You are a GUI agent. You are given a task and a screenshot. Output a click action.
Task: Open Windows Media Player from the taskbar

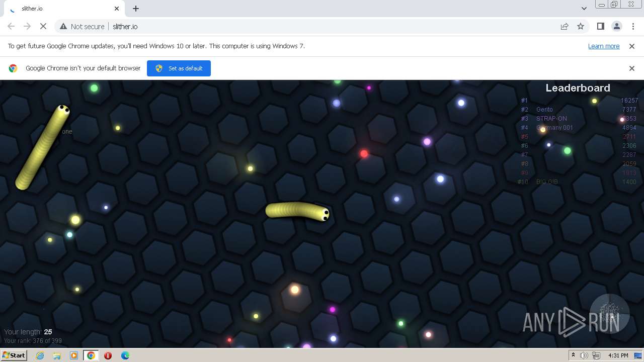coord(74,355)
